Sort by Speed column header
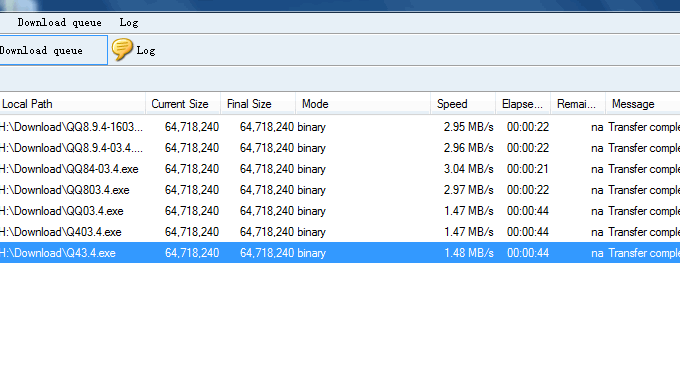The width and height of the screenshot is (680, 366). [463, 104]
